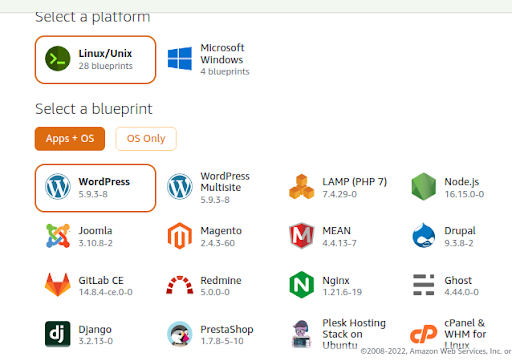Select the Django dj icon
The width and height of the screenshot is (512, 361).
(x=58, y=334)
